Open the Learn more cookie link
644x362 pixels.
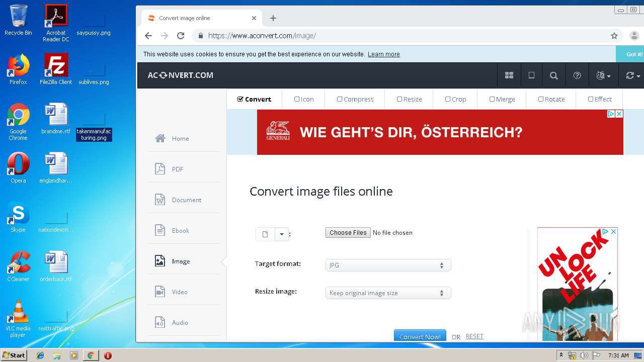click(383, 54)
